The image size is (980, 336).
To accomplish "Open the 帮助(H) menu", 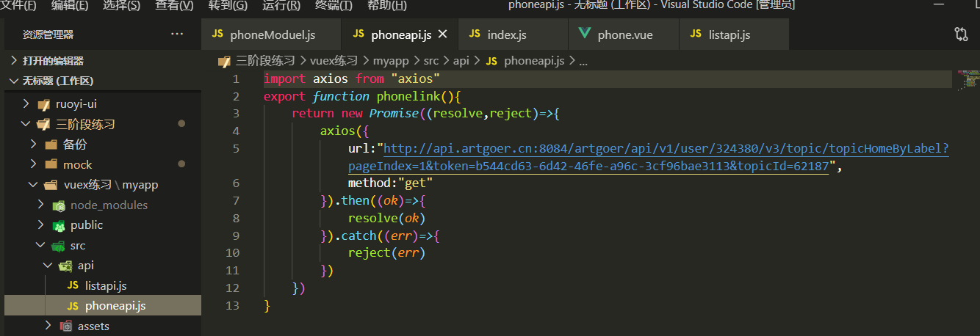I will click(386, 5).
